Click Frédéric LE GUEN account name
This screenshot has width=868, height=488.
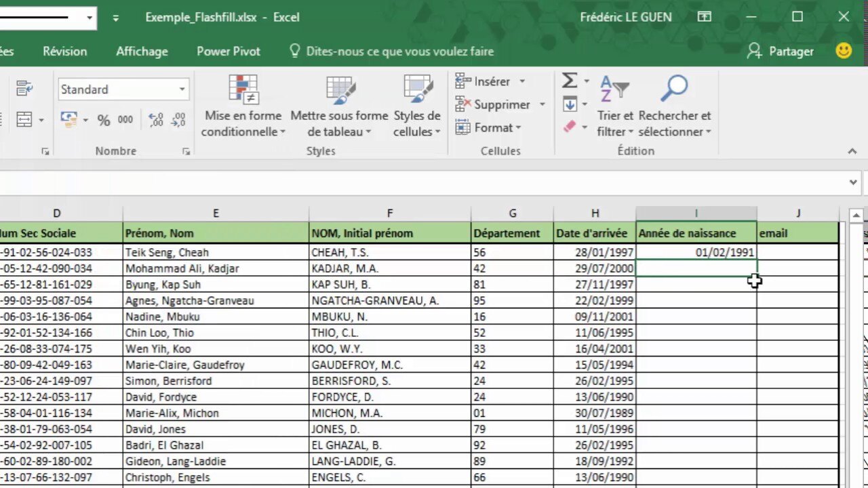[626, 17]
